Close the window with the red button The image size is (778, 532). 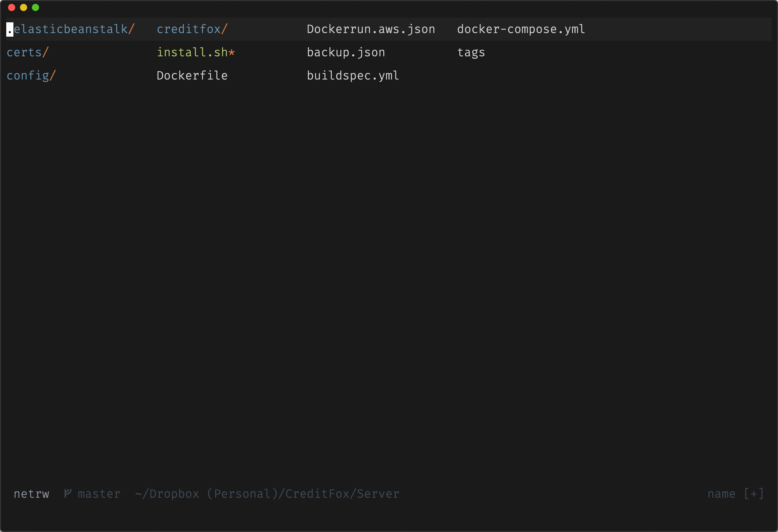[x=12, y=7]
